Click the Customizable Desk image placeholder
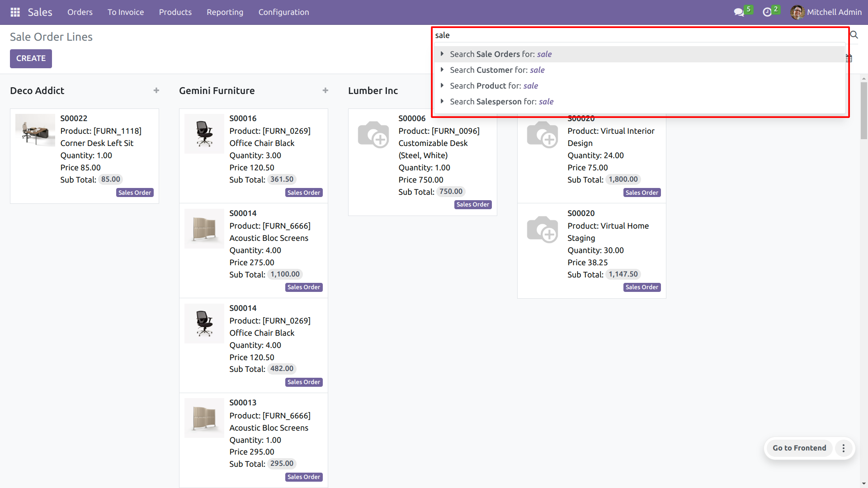The height and width of the screenshot is (488, 868). point(373,135)
